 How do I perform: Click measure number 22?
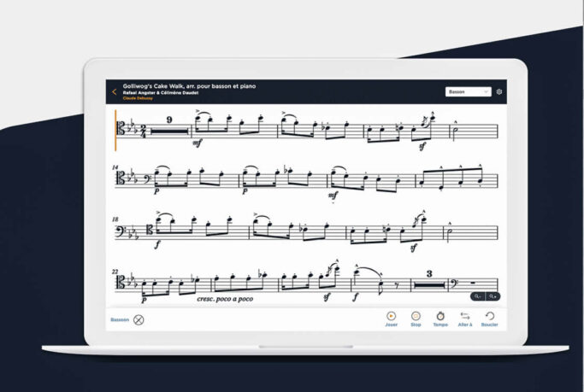click(x=115, y=272)
